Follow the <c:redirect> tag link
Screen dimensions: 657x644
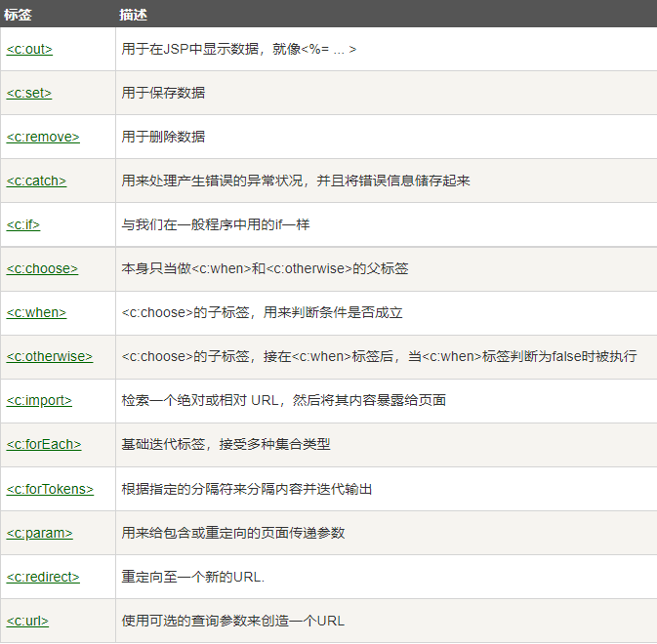pyautogui.click(x=43, y=577)
